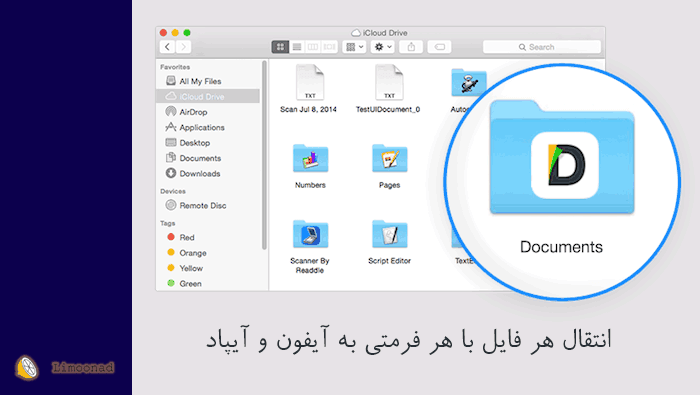Select the Orange tag
The width and height of the screenshot is (700, 395).
(x=208, y=253)
